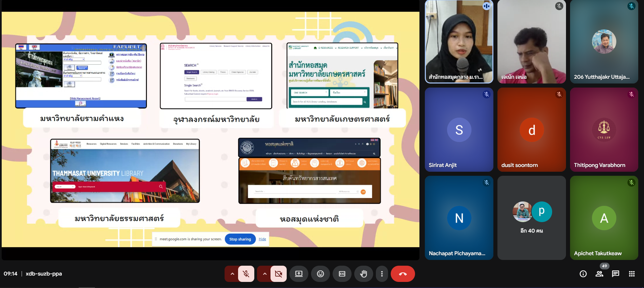
Task: Click the Thammasat red search bar magnifier
Action: click(161, 187)
